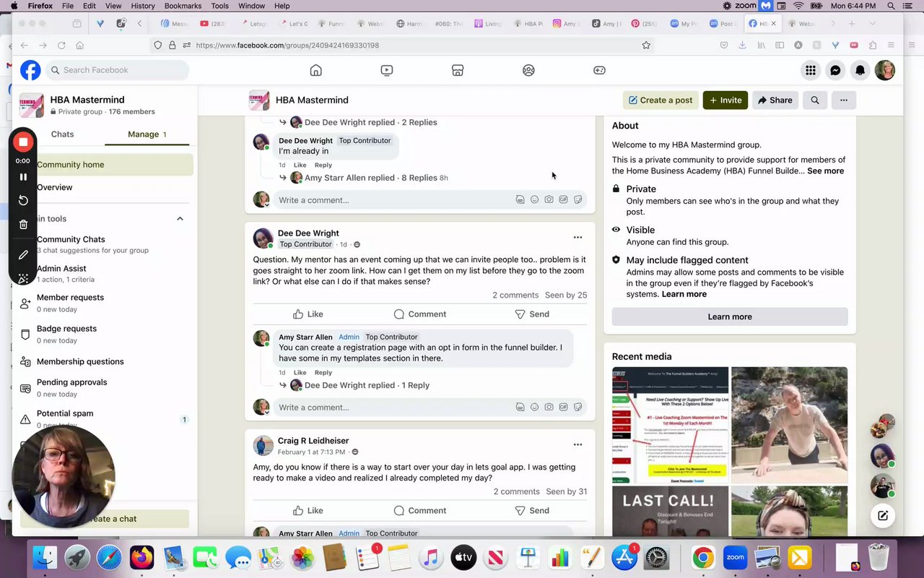
Task: Open the flagged content Learn more link
Action: coord(684,294)
